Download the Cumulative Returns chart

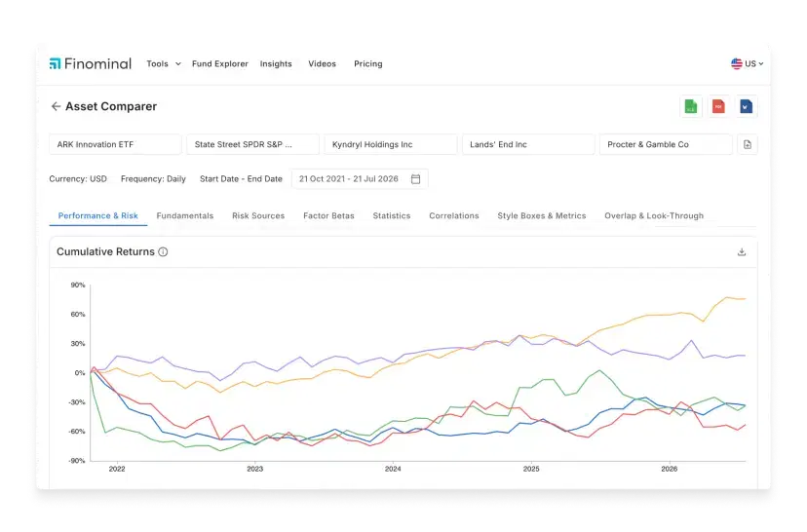(x=742, y=251)
